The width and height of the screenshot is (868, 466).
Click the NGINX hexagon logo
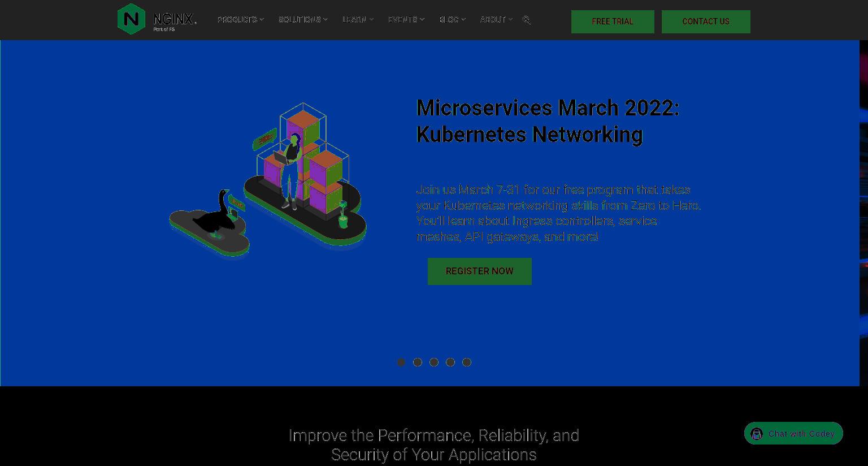coord(131,19)
